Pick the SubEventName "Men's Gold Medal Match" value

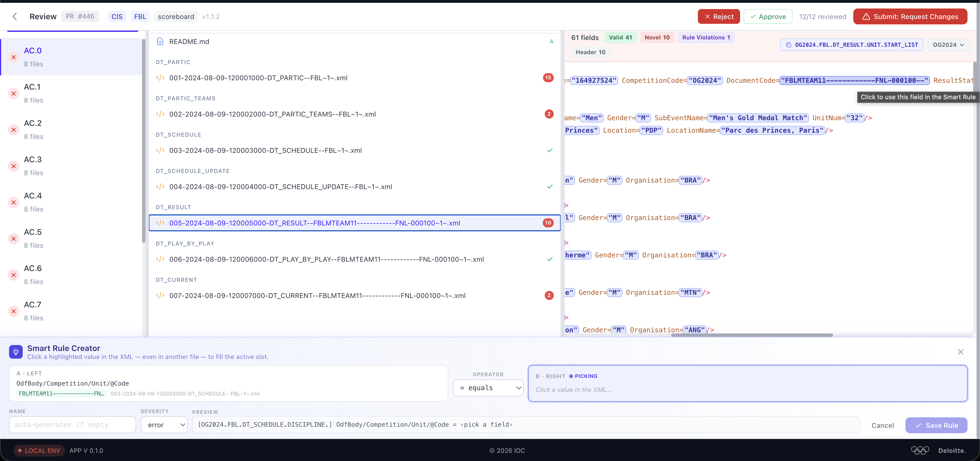(758, 118)
